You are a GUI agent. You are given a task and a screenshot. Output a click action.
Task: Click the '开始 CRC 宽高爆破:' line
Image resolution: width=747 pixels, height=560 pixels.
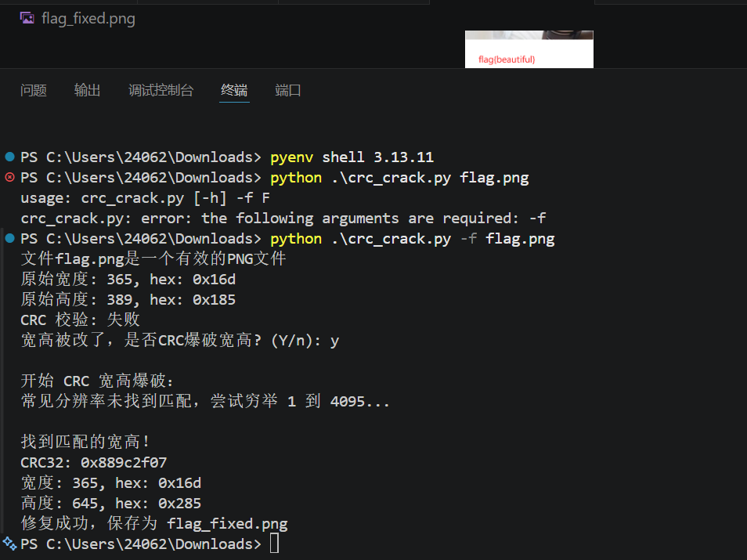pos(98,381)
